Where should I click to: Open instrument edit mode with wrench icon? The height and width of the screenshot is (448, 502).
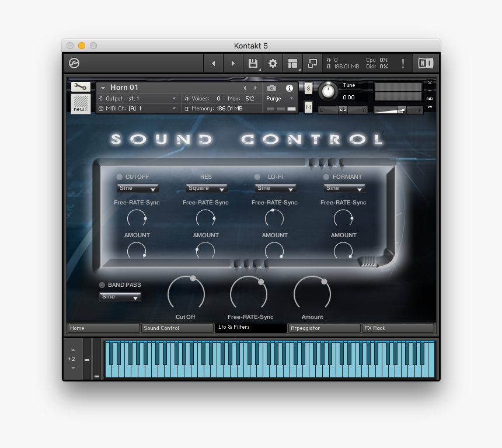tap(81, 87)
